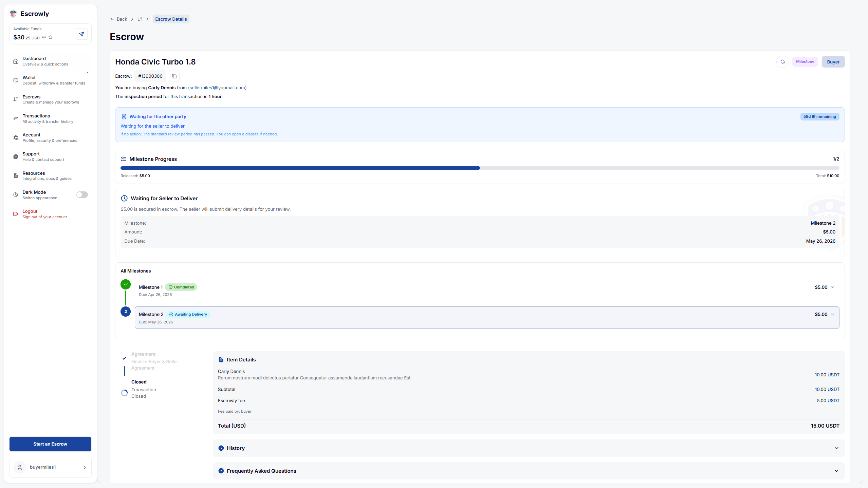Open the Wallet section
Viewport: 868px width, 488px height.
[50, 80]
